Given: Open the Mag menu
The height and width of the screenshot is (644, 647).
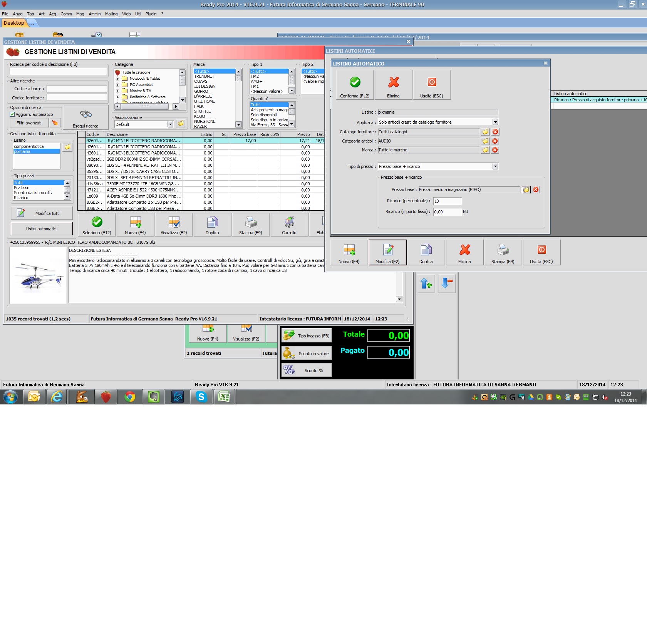Looking at the screenshot, I should coord(80,14).
